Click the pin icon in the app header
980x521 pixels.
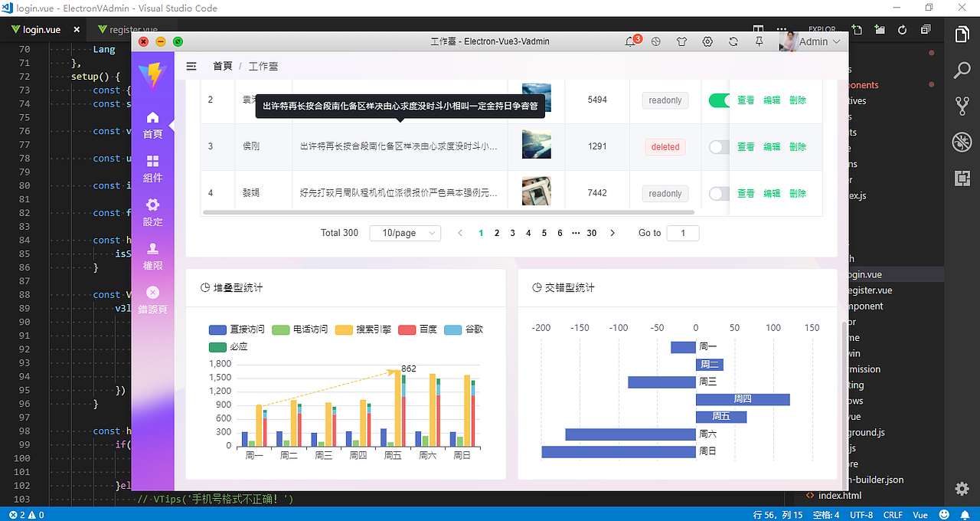(758, 41)
